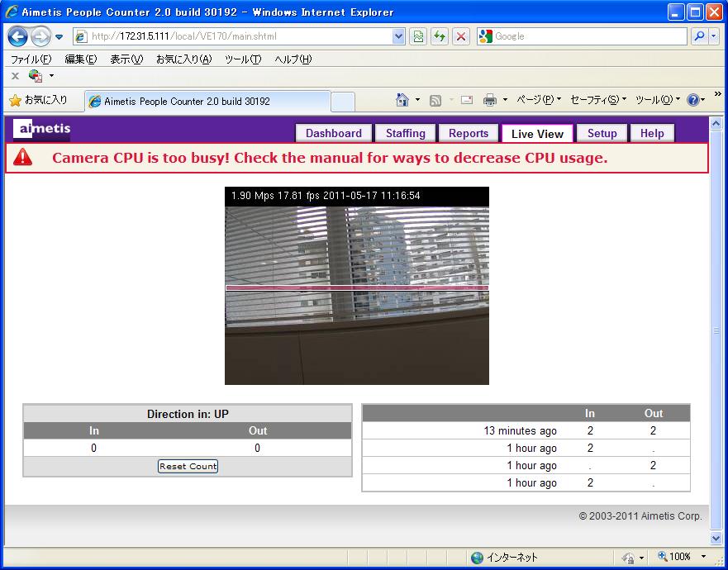Click the Reset Count button
The width and height of the screenshot is (728, 570).
tap(188, 466)
